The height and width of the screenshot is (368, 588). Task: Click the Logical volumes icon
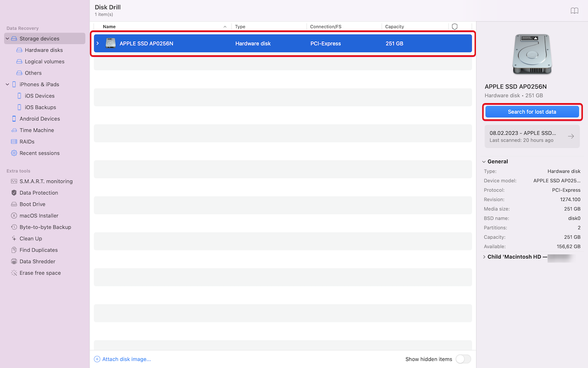pos(19,62)
